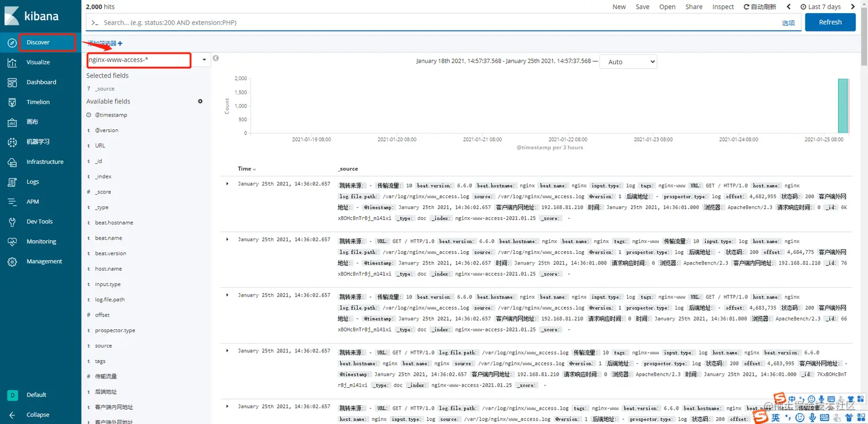Open the Dashboard sidebar icon

(12, 82)
